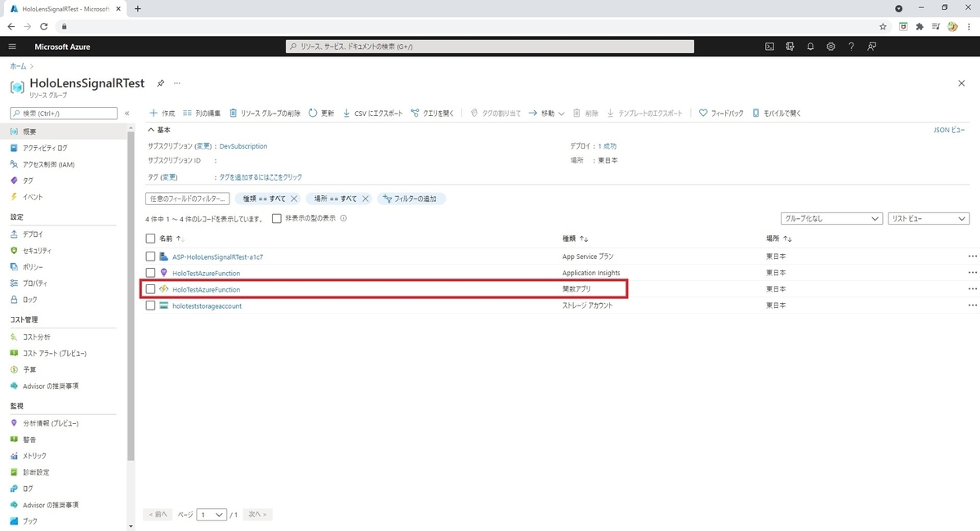Focus the left menu 検索 box
Screen dimensions: 980x531
tap(64, 113)
